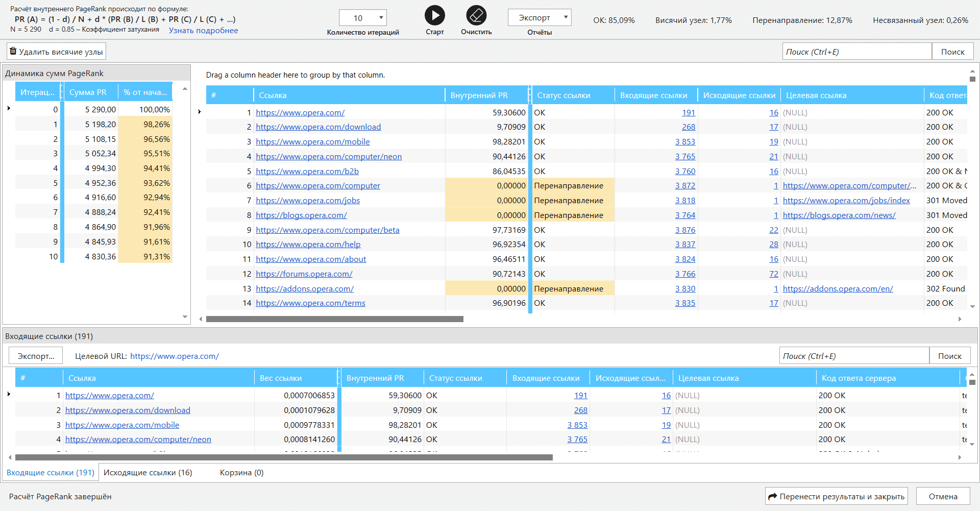The width and height of the screenshot is (980, 511).
Task: Sort by Внутренний PR column in main table
Action: click(486, 95)
